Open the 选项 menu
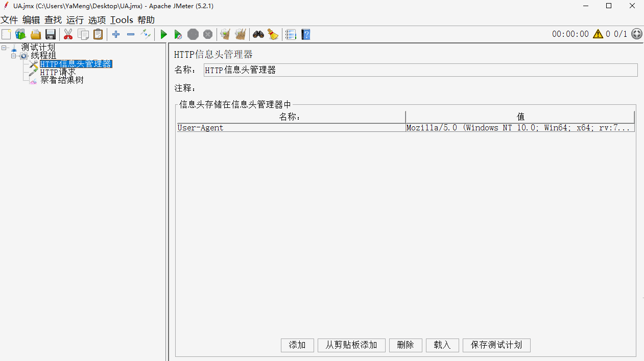Image resolution: width=644 pixels, height=361 pixels. click(x=97, y=20)
